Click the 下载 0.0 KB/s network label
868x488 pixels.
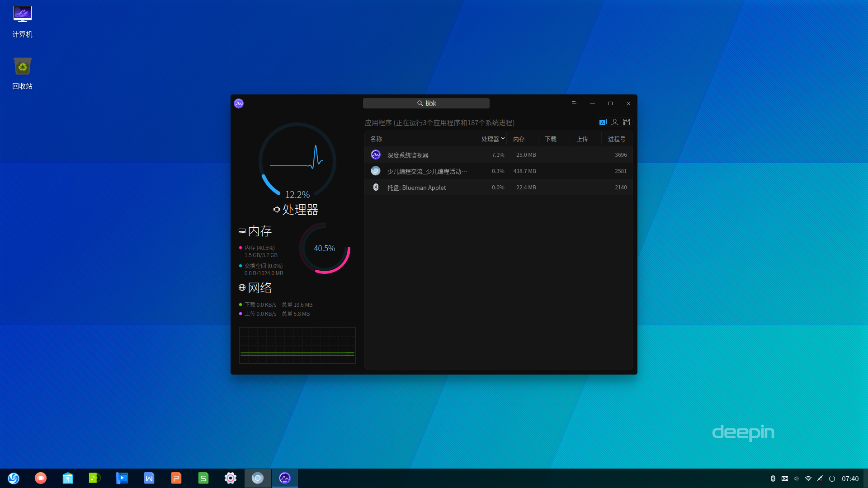[260, 305]
